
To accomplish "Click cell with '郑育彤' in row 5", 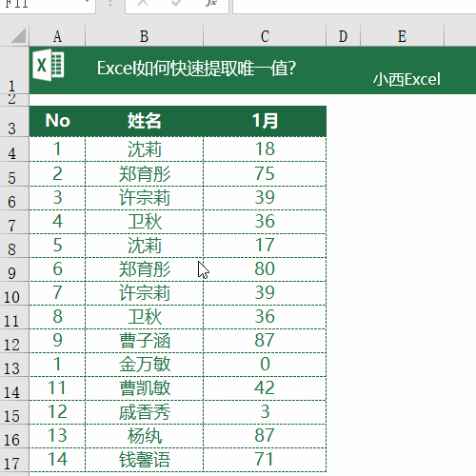I will click(x=145, y=173).
